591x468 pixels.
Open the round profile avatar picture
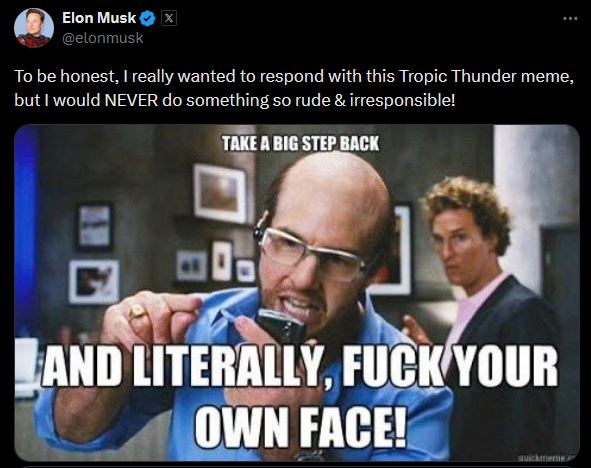click(34, 28)
